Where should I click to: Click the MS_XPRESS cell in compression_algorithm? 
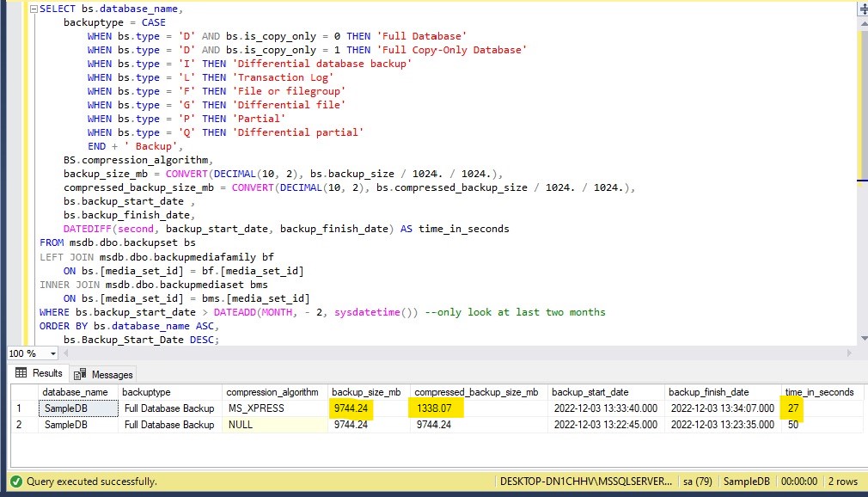click(255, 408)
